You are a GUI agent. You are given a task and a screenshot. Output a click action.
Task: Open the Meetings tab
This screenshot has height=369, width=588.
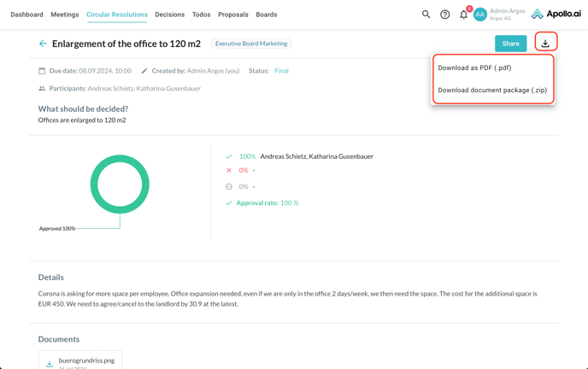65,15
